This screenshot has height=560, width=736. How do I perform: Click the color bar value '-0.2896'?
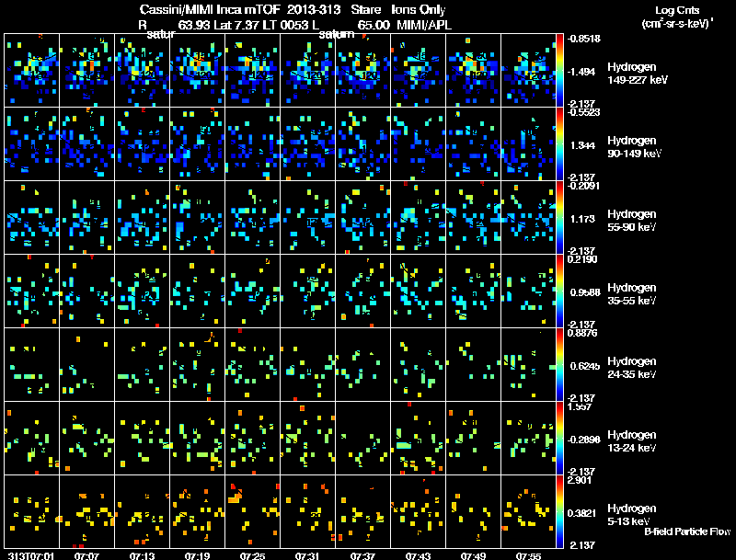(584, 440)
